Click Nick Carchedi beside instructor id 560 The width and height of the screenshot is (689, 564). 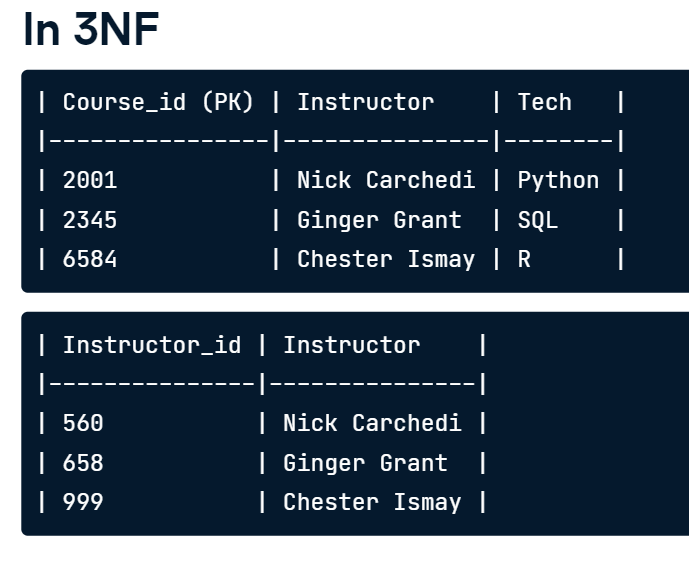point(371,423)
